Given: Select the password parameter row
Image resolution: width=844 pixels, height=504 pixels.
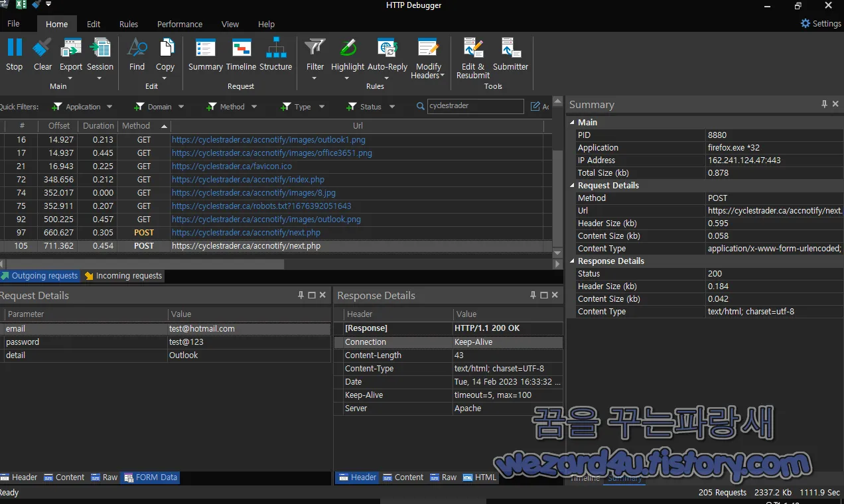Looking at the screenshot, I should click(x=165, y=342).
